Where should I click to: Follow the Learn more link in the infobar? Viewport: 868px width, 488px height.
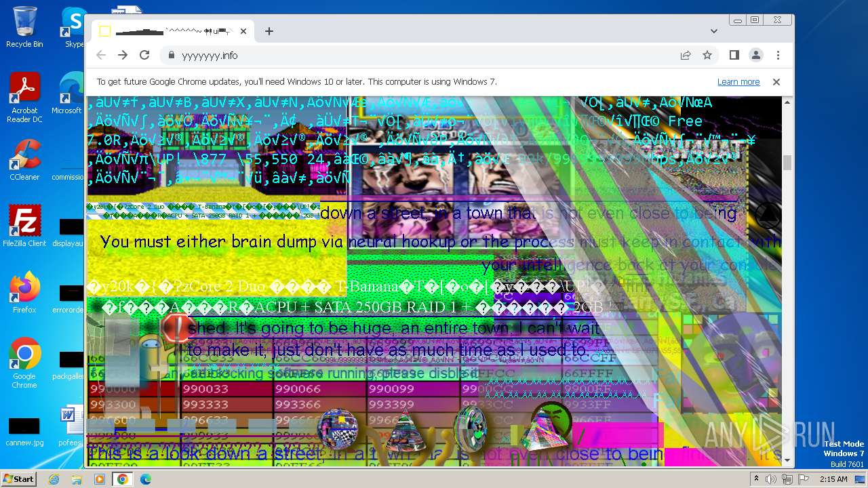click(738, 82)
